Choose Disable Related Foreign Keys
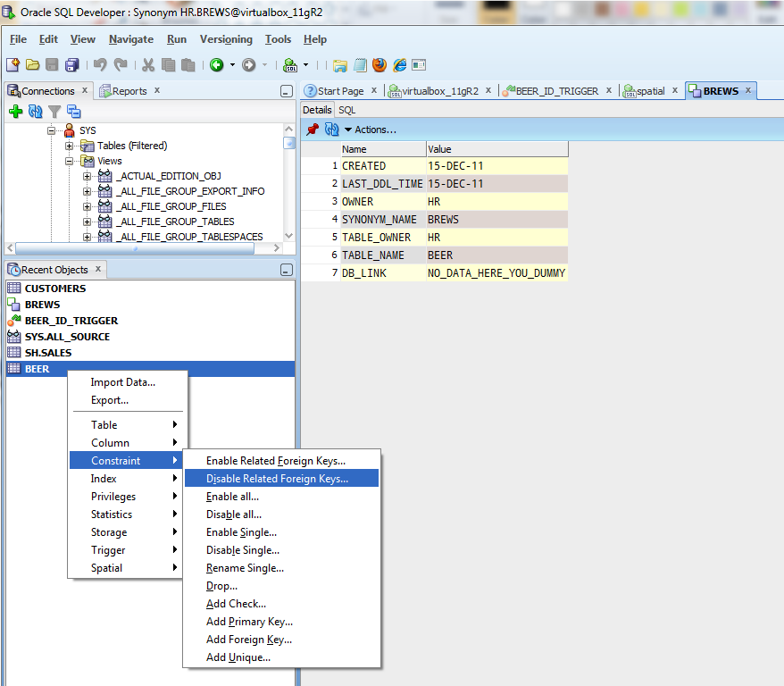The width and height of the screenshot is (784, 686). [277, 479]
